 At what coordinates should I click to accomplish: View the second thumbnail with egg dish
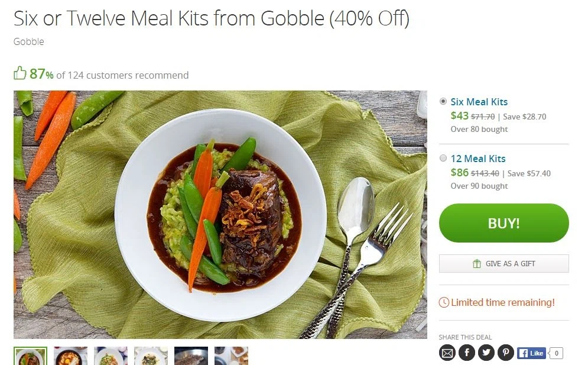[70, 356]
